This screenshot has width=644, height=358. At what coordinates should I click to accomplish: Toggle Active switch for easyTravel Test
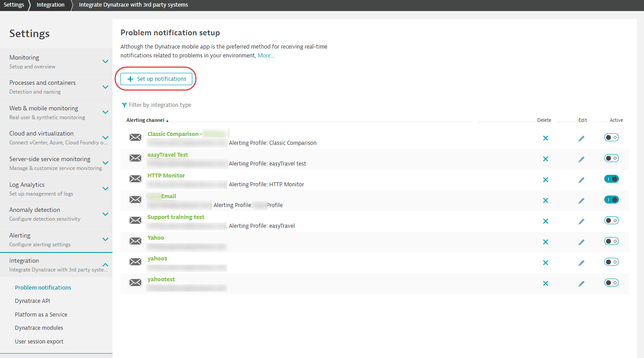pyautogui.click(x=611, y=158)
